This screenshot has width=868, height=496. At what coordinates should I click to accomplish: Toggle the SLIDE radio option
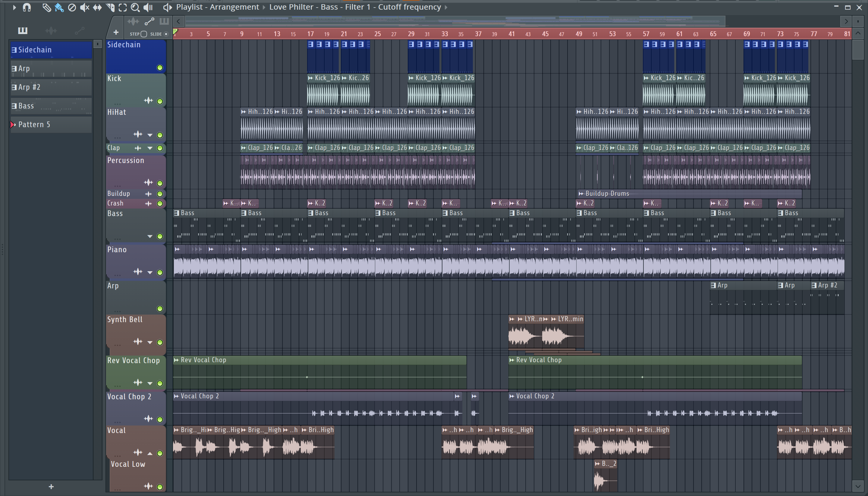click(166, 34)
